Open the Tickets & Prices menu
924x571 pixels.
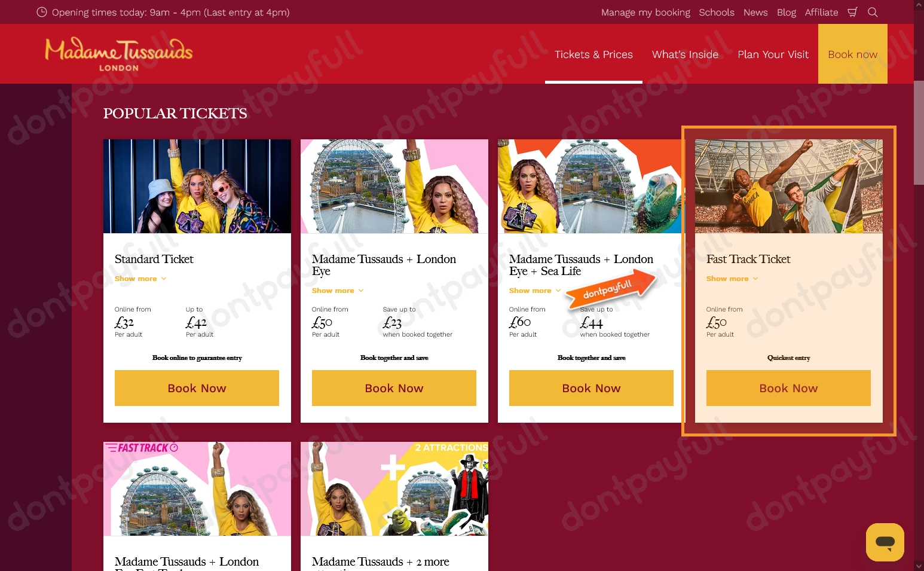click(x=593, y=54)
